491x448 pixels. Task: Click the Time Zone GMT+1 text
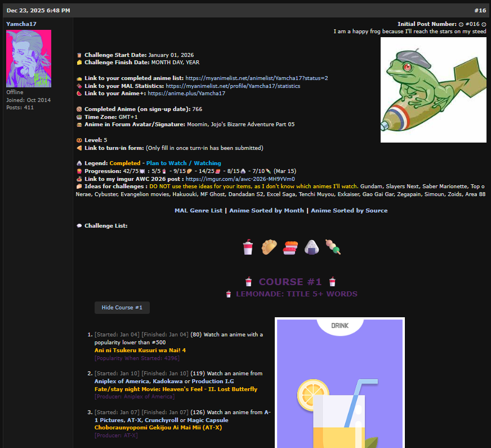(x=111, y=117)
